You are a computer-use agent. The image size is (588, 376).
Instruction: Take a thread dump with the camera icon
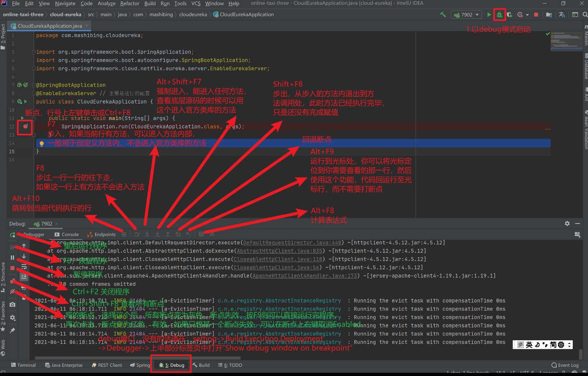point(12,305)
